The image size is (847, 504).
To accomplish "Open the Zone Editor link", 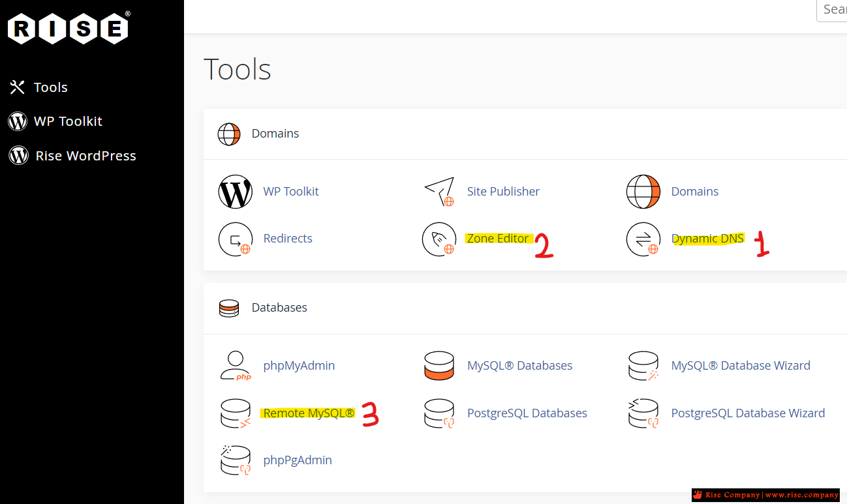I will [498, 239].
